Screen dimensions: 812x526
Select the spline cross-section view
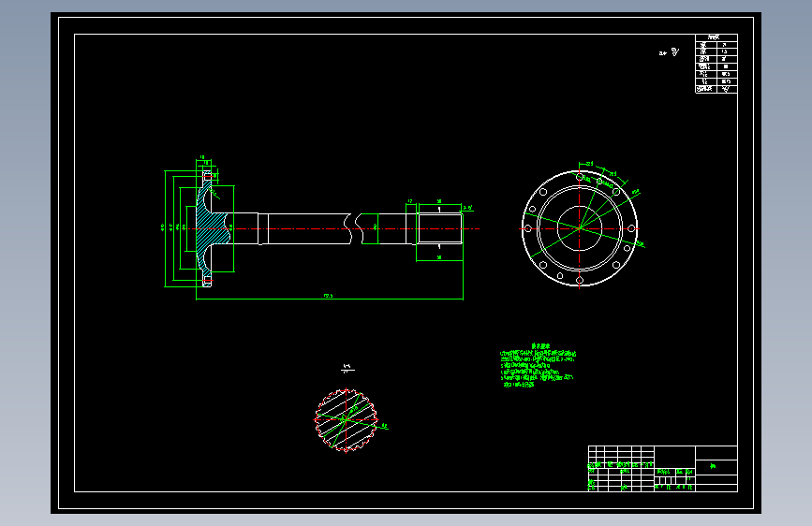[346, 420]
